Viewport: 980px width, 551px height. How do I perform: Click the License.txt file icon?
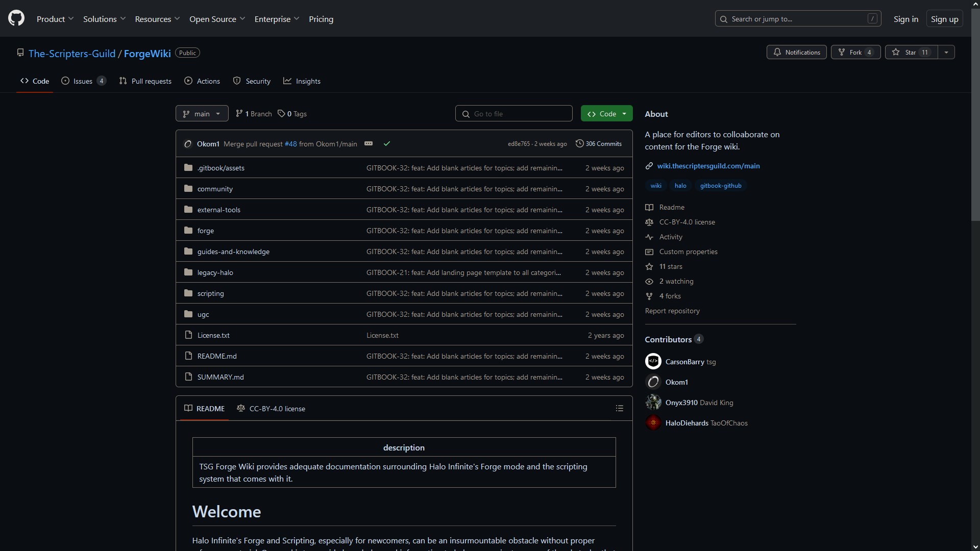(188, 335)
